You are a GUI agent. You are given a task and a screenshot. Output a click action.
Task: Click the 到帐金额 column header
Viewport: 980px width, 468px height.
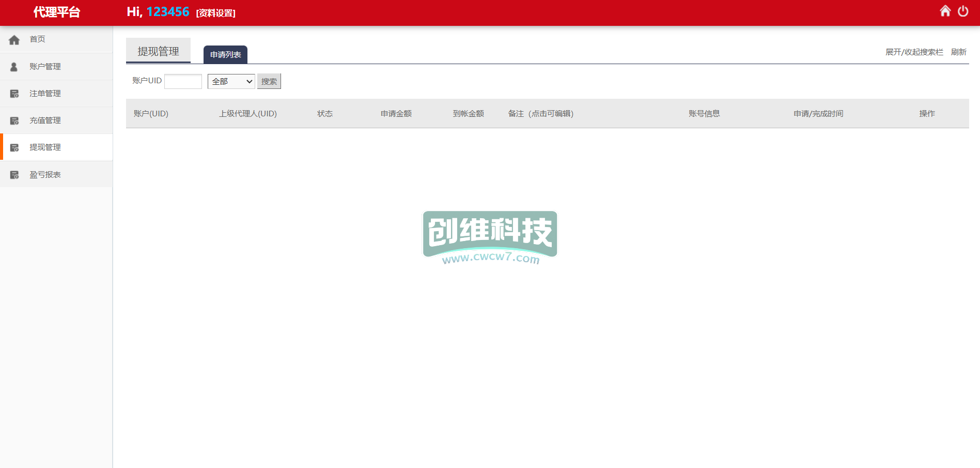click(469, 113)
